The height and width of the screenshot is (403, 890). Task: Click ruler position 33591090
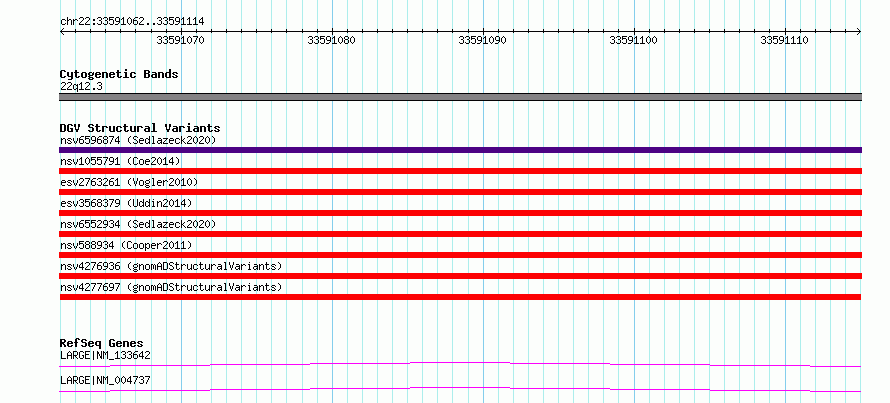[482, 40]
